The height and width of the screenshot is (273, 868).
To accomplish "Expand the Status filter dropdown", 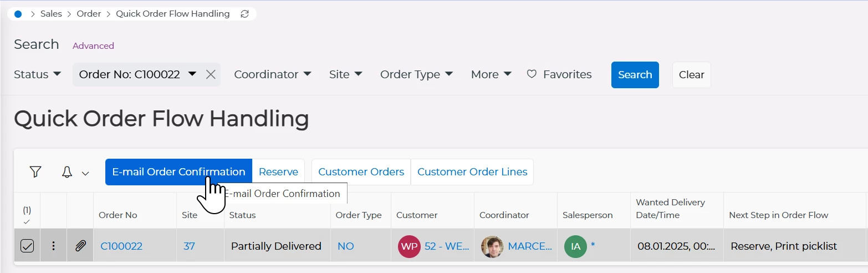I will point(37,74).
